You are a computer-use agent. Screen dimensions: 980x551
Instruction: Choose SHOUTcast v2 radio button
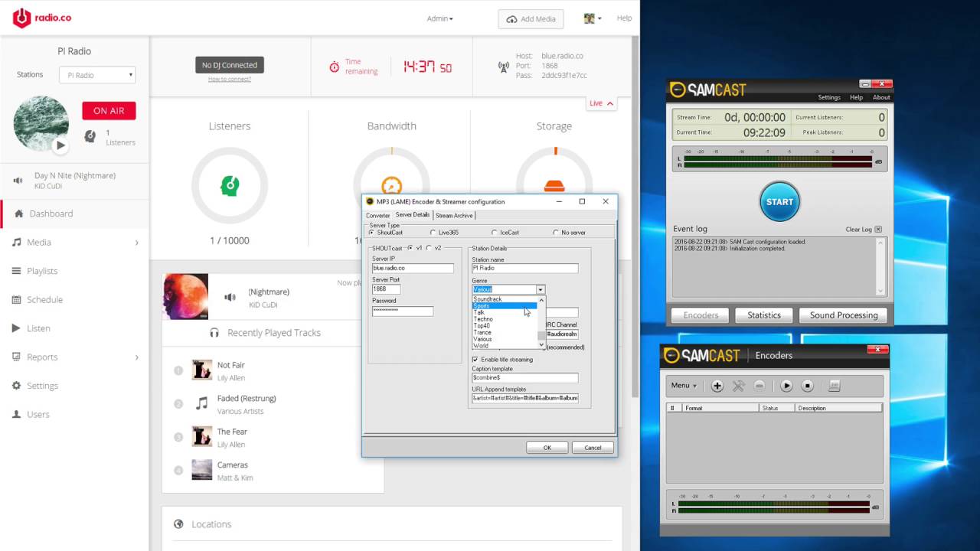pyautogui.click(x=429, y=248)
